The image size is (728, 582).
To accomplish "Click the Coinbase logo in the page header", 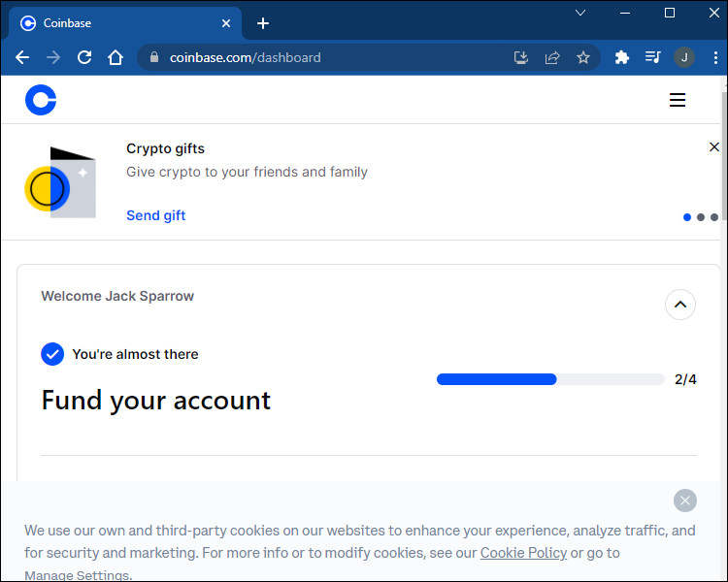I will click(x=41, y=100).
